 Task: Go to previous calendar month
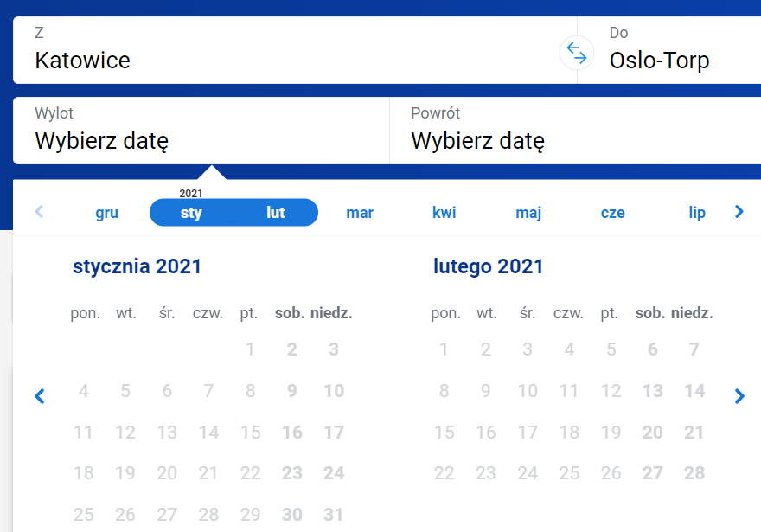39,396
